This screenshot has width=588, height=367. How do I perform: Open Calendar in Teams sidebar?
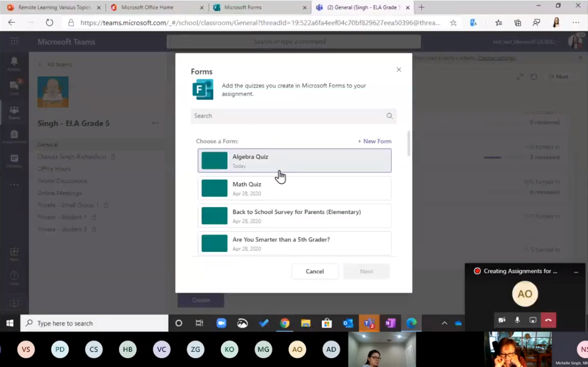tap(14, 161)
